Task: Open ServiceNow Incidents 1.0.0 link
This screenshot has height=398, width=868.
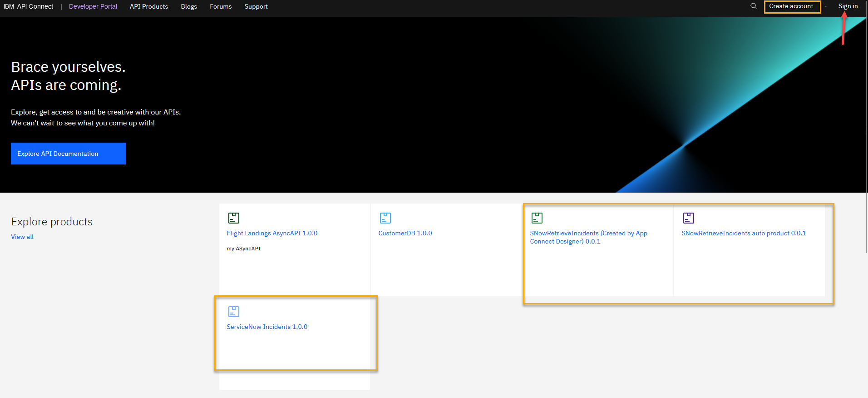Action: 267,327
